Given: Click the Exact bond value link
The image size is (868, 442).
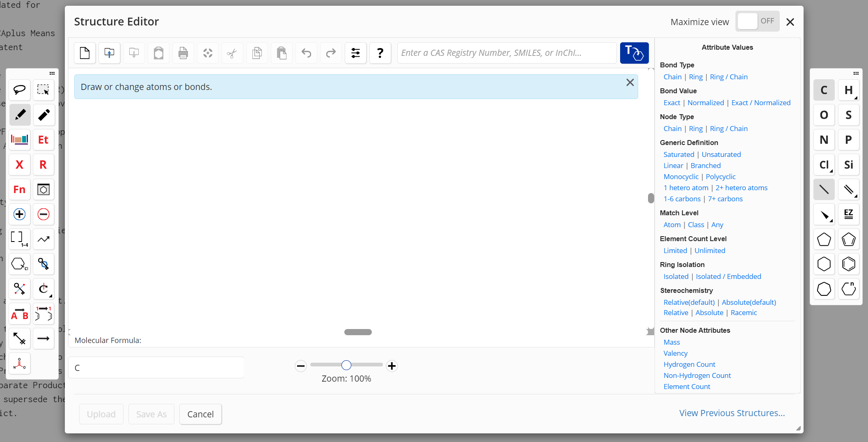Looking at the screenshot, I should pyautogui.click(x=672, y=103).
